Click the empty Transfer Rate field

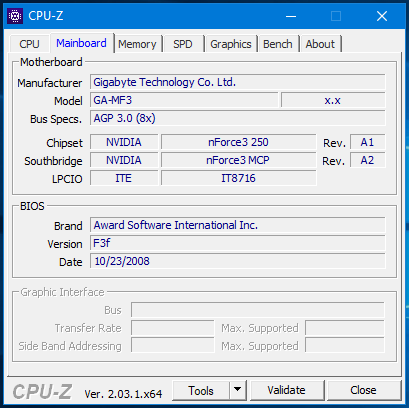[173, 328]
